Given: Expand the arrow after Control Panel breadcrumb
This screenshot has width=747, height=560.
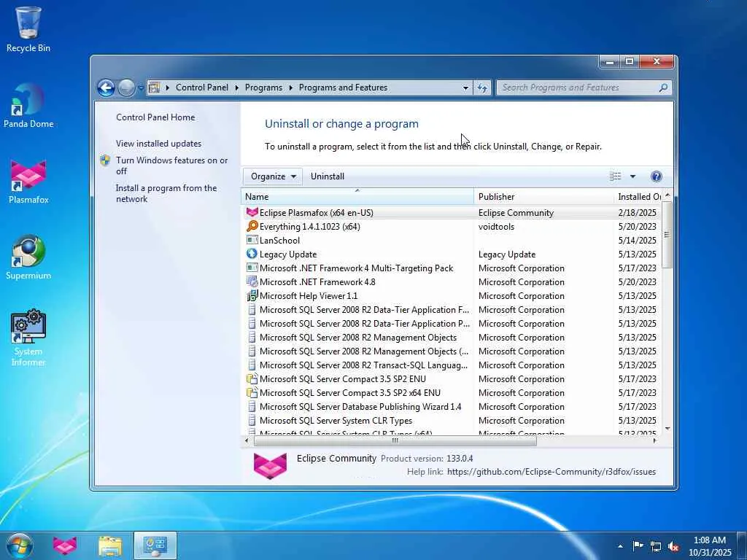Looking at the screenshot, I should [x=237, y=87].
